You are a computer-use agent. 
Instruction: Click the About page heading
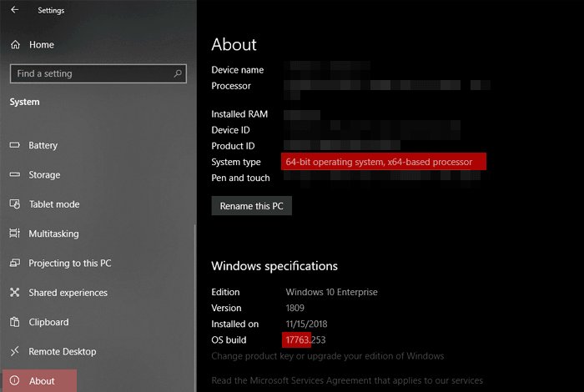[234, 45]
